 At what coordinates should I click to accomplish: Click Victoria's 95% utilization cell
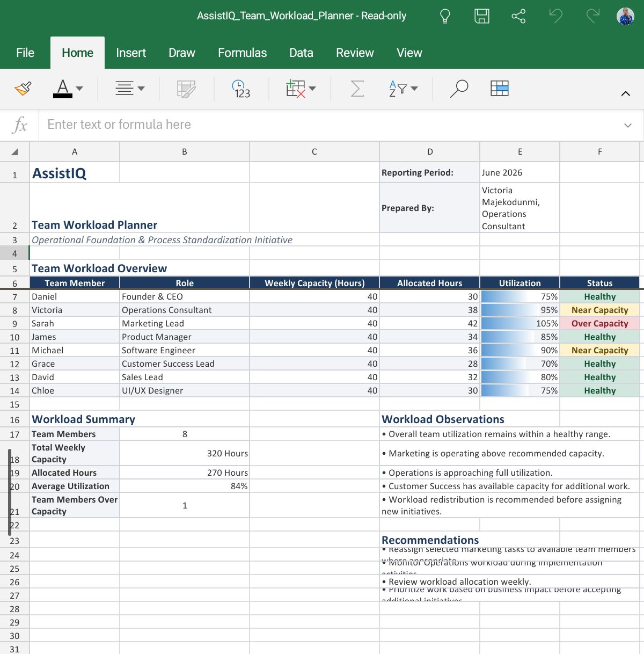[x=519, y=310]
